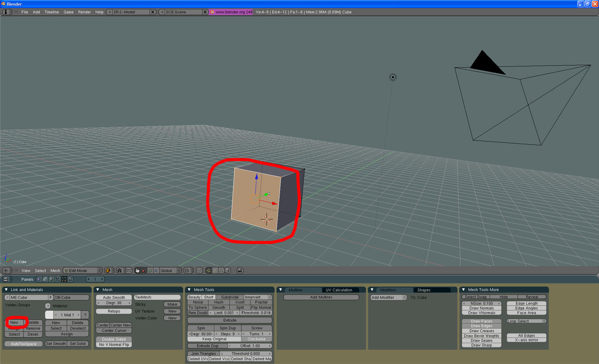Click the Extrude button
The image size is (599, 364).
pos(230,320)
